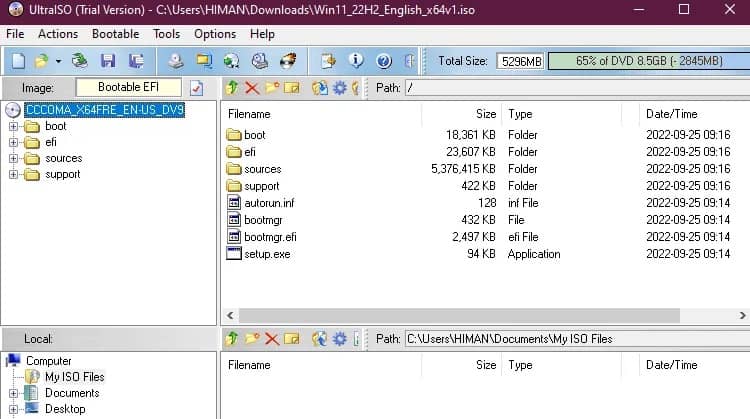Select Computer in the Local tree

click(48, 361)
